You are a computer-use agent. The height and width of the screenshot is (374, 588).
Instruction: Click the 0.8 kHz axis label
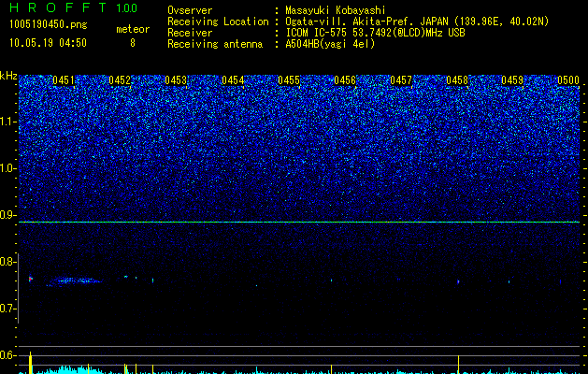pos(7,262)
